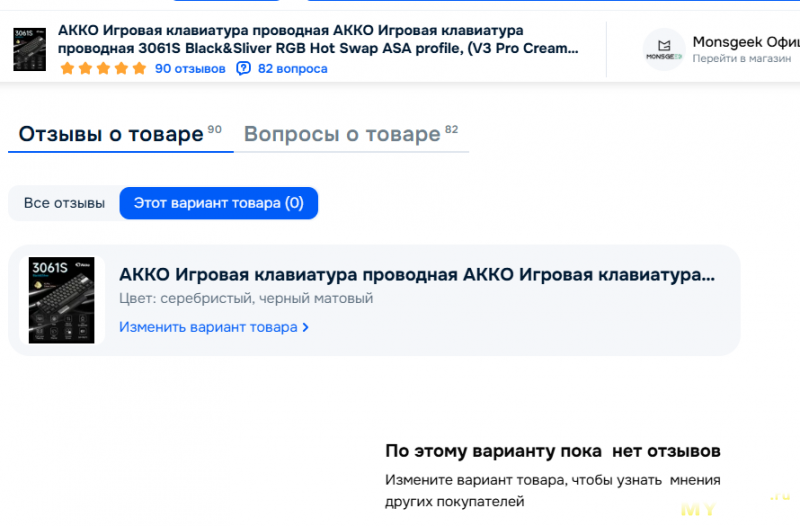Click the five-star rating icons

pos(103,68)
